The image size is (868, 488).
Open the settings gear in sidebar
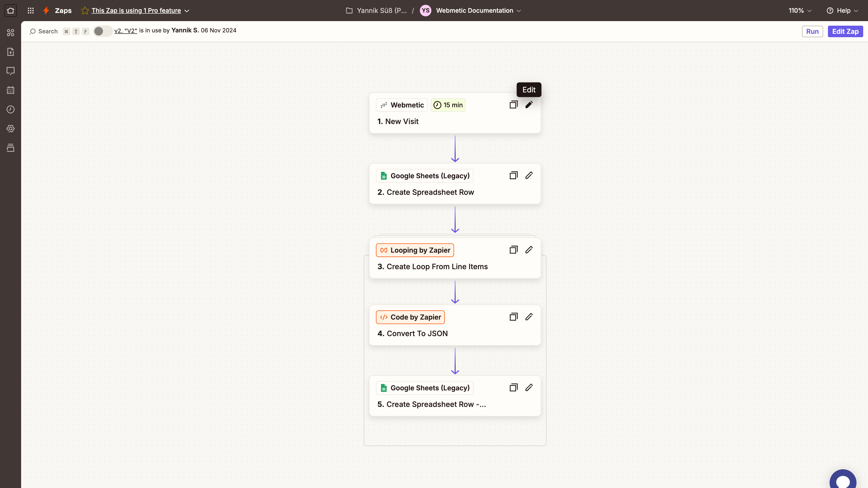[x=11, y=128]
